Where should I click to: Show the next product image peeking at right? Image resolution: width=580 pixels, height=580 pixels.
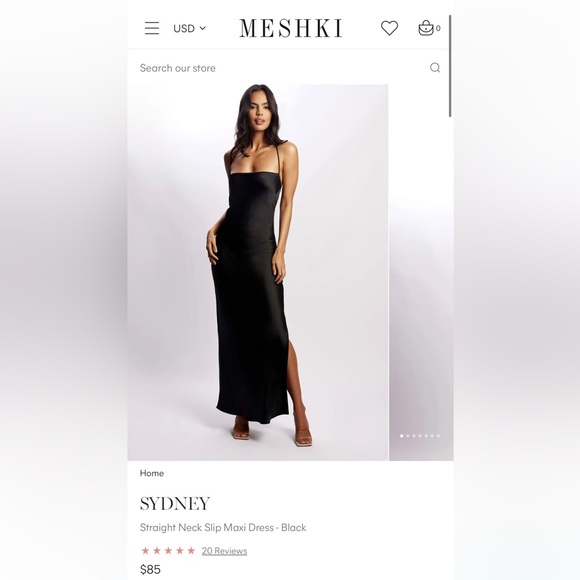pyautogui.click(x=421, y=272)
